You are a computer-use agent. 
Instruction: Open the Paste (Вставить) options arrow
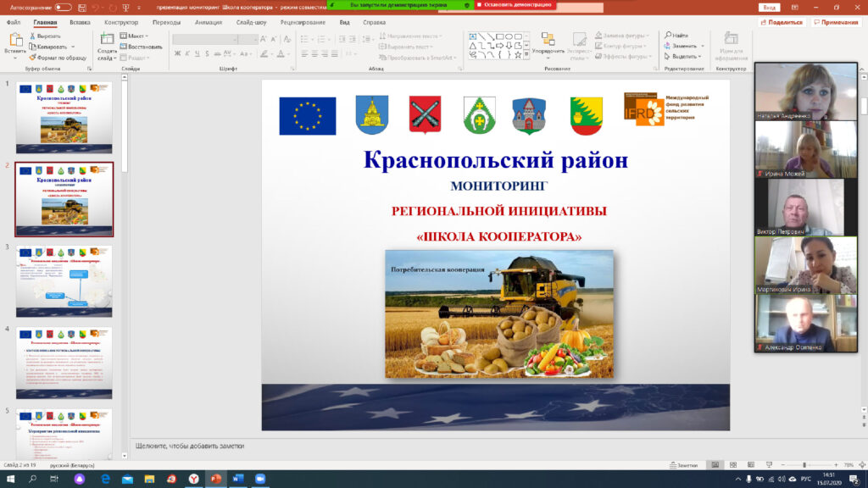point(15,58)
